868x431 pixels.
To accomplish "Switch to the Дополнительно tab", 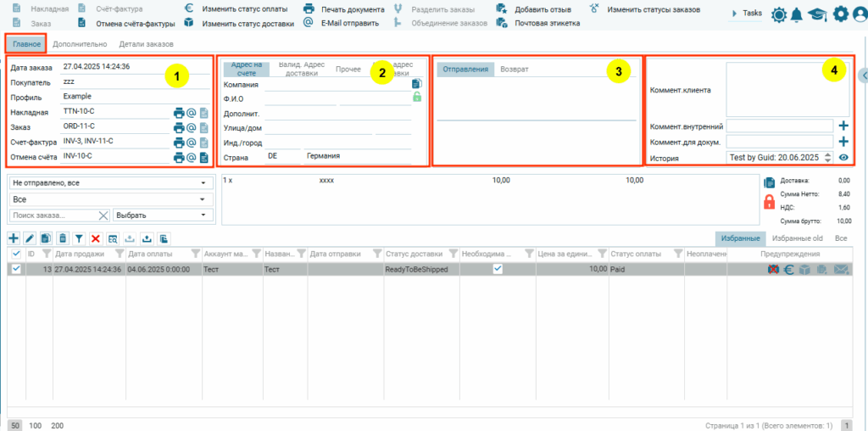I will (80, 43).
